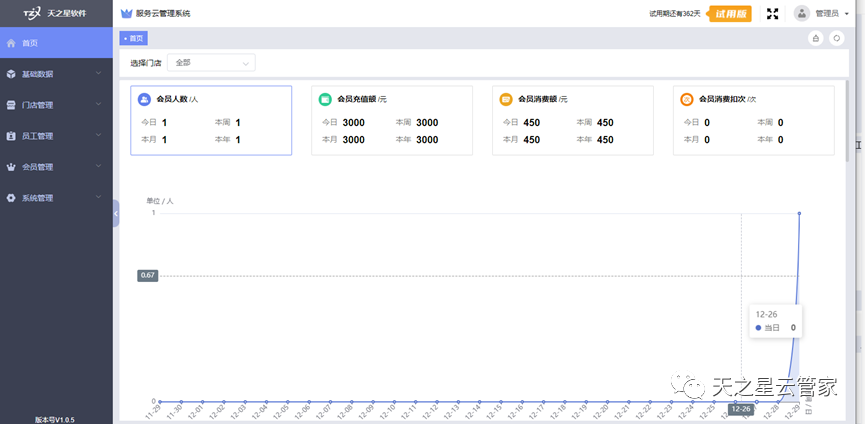
Task: Switch to the 首页 page tab
Action: coord(133,38)
